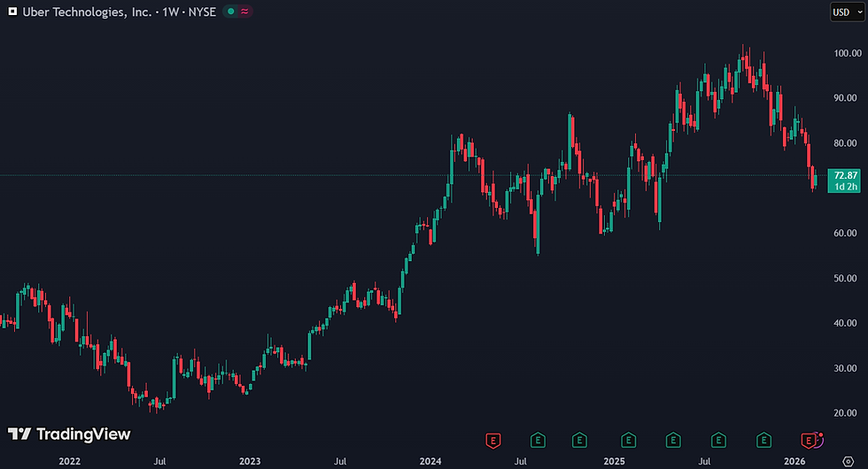This screenshot has width=868, height=469.
Task: Click the 2024 label on the time axis
Action: click(x=430, y=461)
